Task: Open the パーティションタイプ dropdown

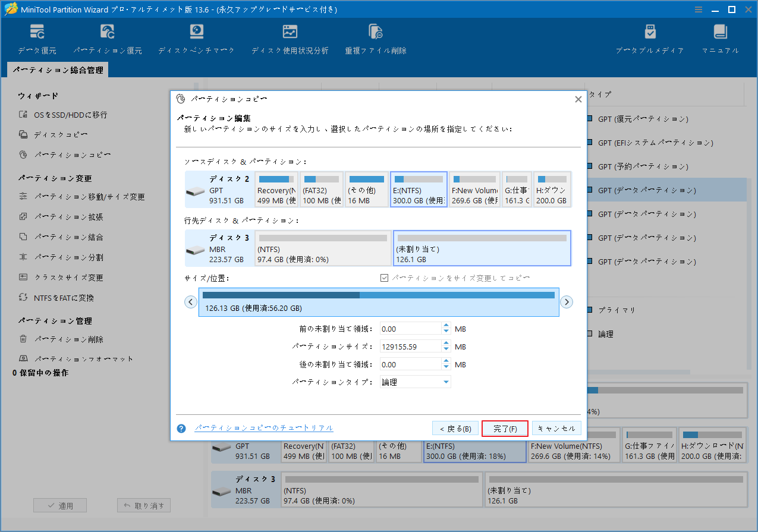Action: tap(416, 382)
